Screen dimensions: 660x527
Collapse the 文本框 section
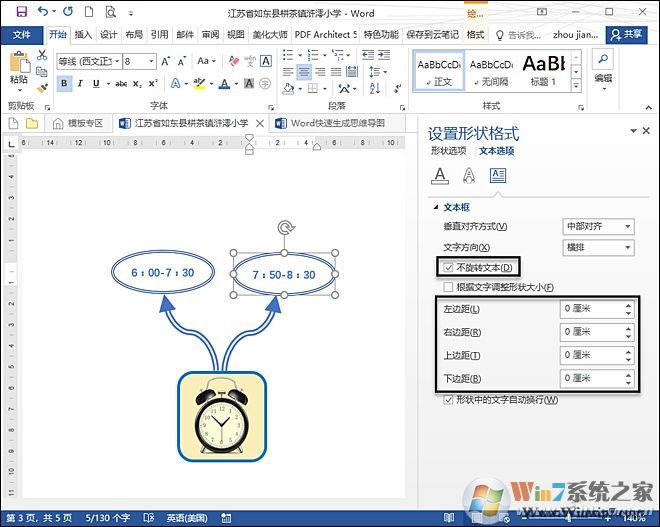click(436, 208)
